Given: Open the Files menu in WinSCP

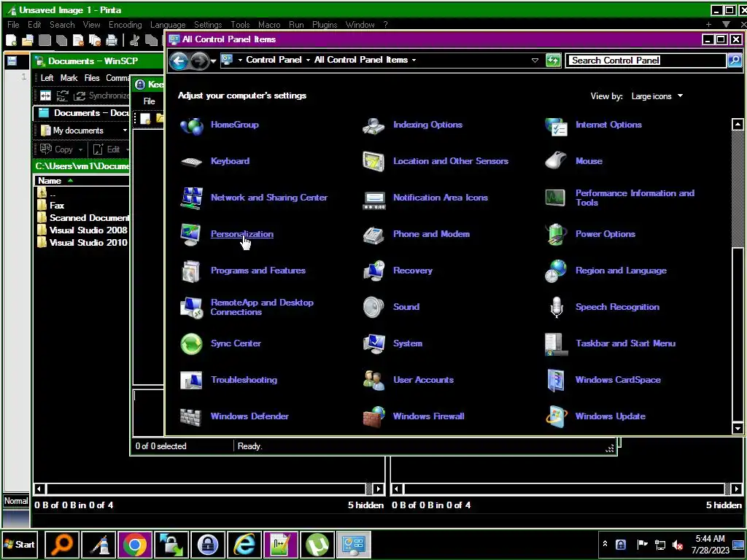Looking at the screenshot, I should point(91,78).
